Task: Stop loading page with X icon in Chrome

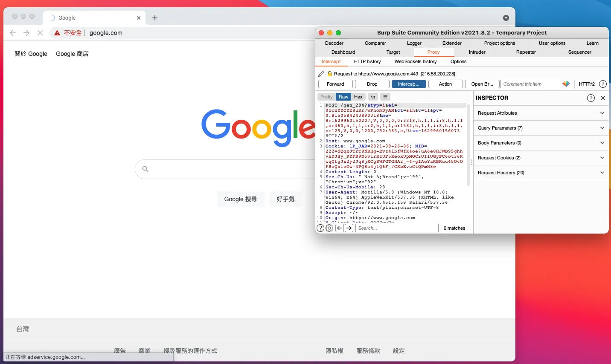Action: (40, 33)
